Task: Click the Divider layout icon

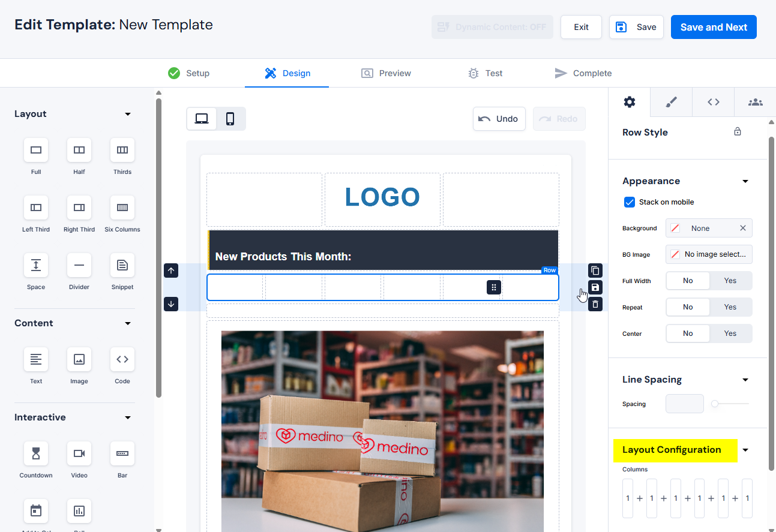Action: (x=79, y=265)
